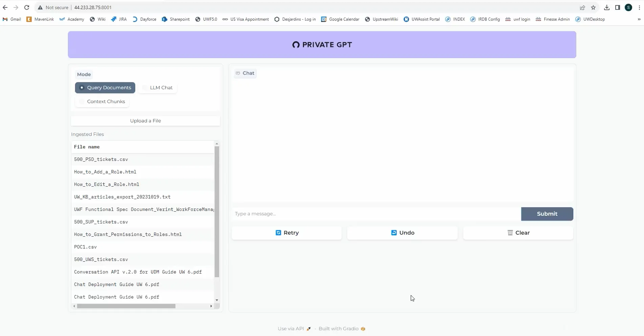Select the How_to_Grant_Permissions_to_Roles.html file row

coord(143,234)
